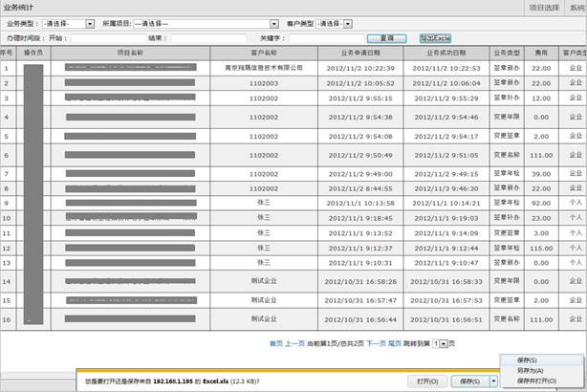This screenshot has height=392, width=587.
Task: Click 打开(O) in the download bar
Action: click(427, 381)
